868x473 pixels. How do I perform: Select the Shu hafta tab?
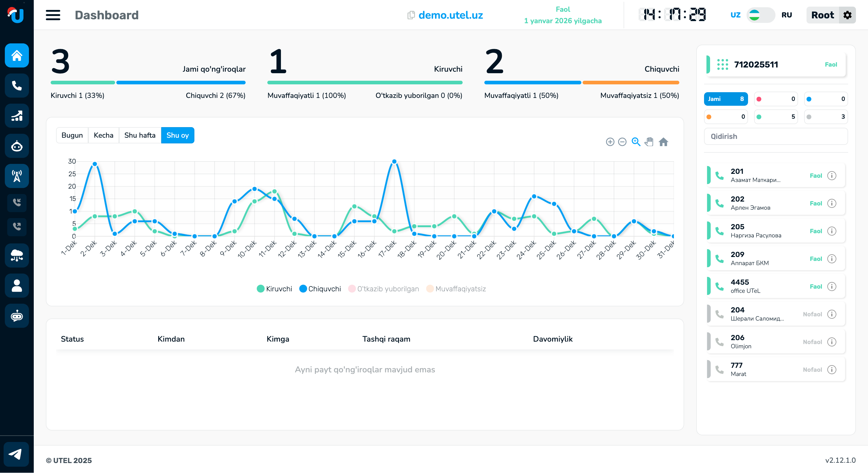point(140,135)
